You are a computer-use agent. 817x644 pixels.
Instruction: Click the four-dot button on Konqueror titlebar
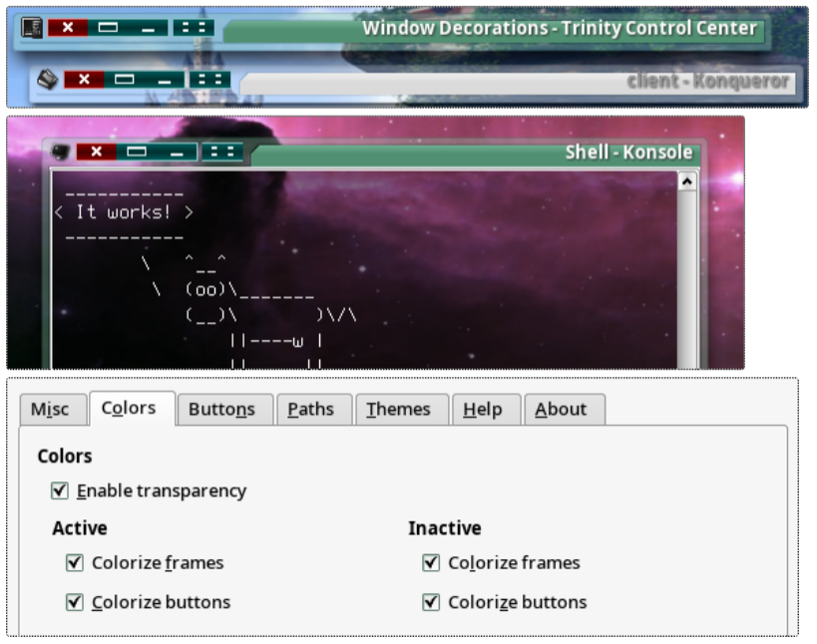209,79
